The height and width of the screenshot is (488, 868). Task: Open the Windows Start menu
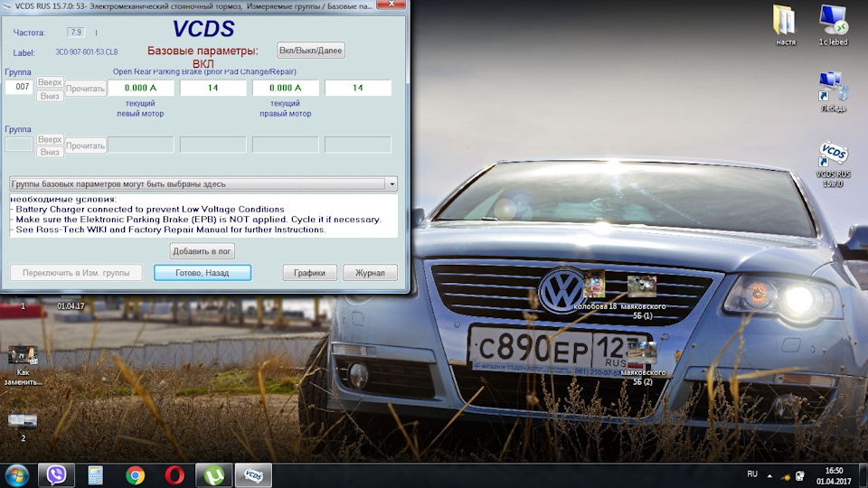pyautogui.click(x=16, y=476)
